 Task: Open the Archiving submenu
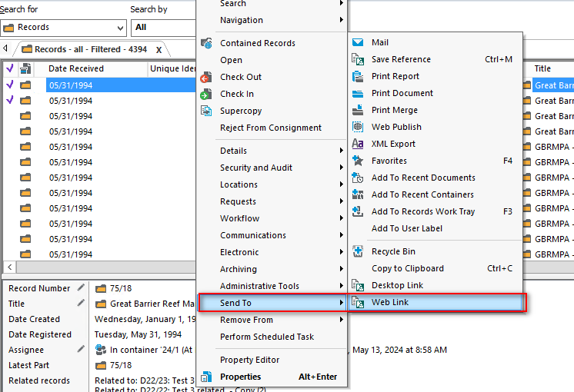272,269
